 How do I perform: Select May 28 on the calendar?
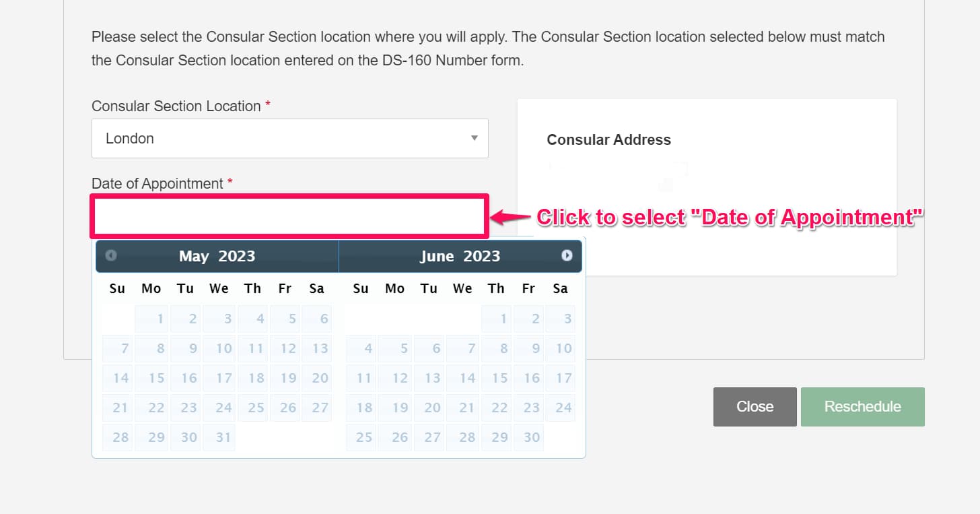click(x=118, y=437)
